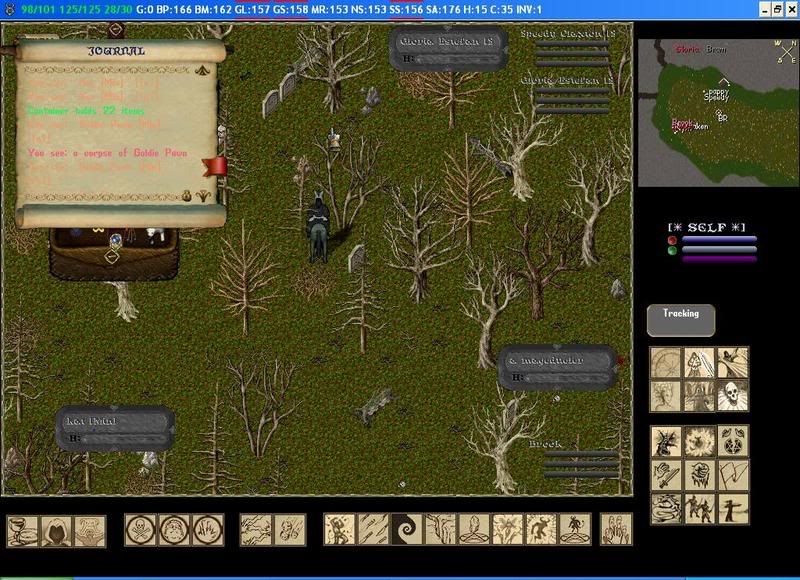Image resolution: width=800 pixels, height=580 pixels.
Task: Click the open leather backpack container
Action: [x=114, y=254]
